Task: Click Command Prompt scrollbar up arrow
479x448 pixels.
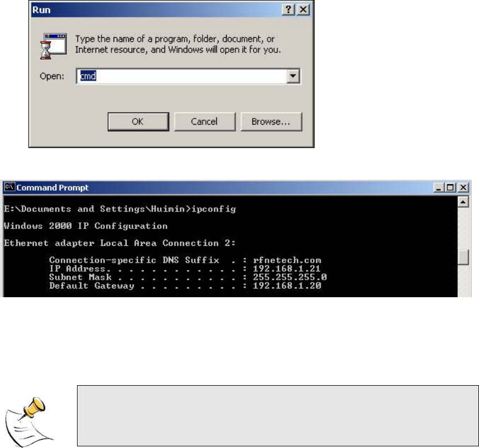Action: point(463,202)
